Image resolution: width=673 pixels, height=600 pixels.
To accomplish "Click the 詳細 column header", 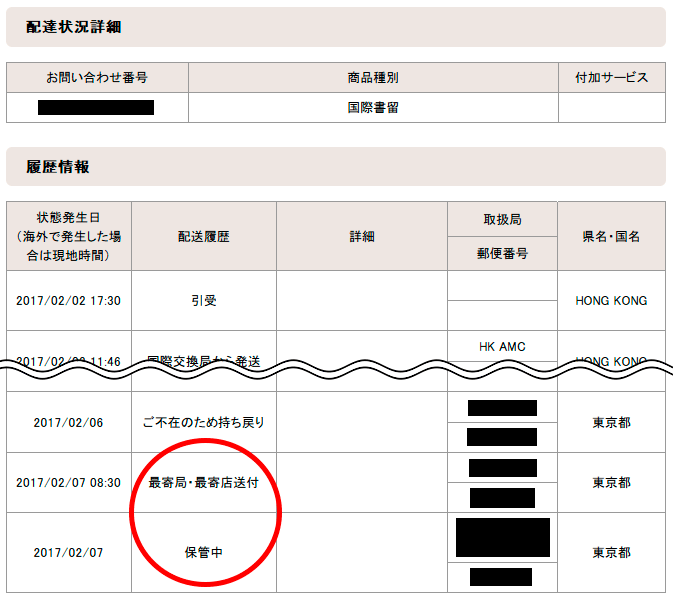I will [x=362, y=237].
